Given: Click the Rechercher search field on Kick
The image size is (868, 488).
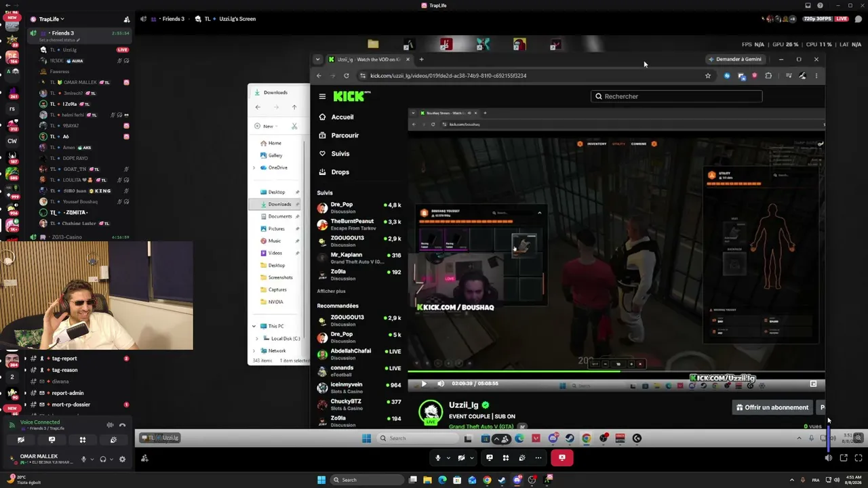Looking at the screenshot, I should 676,96.
